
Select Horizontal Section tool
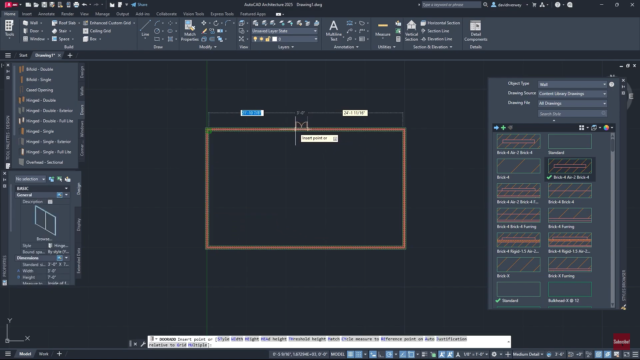pos(440,23)
